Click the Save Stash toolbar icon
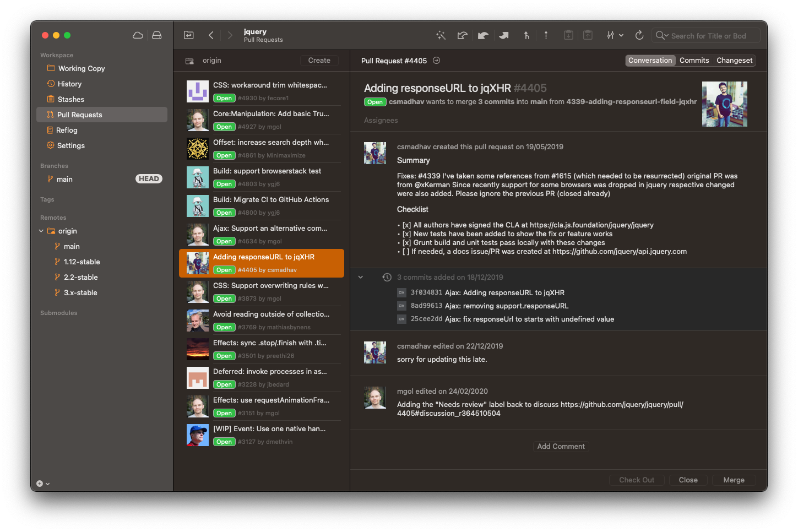This screenshot has width=798, height=532. pos(568,35)
